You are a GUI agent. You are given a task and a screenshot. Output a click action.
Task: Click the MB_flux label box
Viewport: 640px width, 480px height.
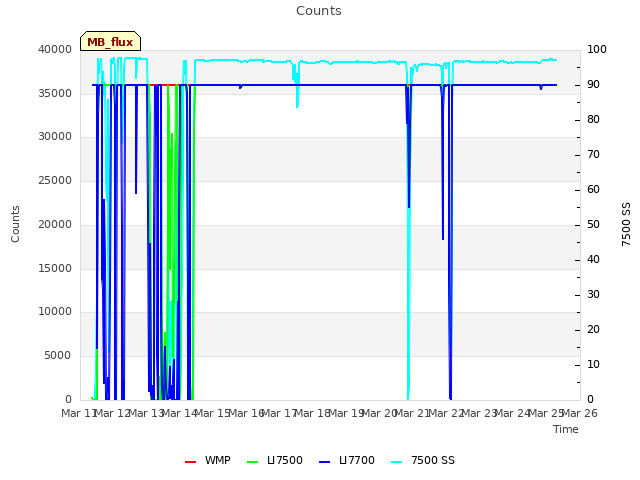(x=110, y=41)
